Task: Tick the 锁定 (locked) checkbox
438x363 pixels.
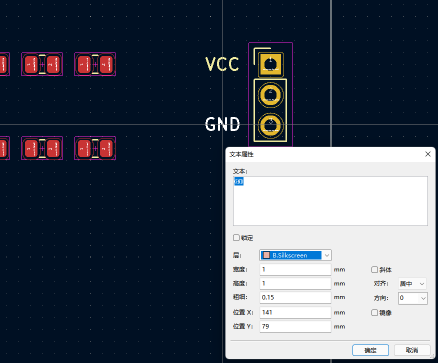Action: [236, 238]
